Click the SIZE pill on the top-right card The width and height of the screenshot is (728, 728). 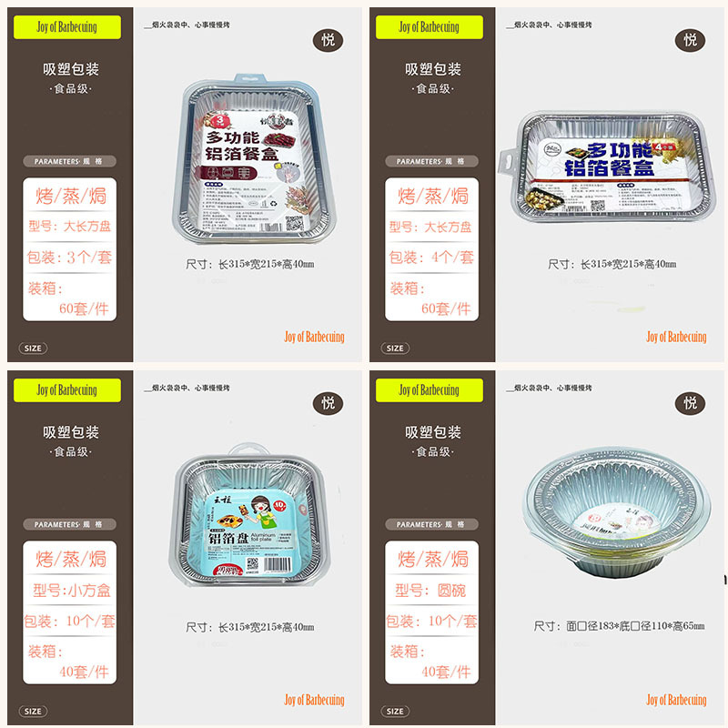coord(395,349)
